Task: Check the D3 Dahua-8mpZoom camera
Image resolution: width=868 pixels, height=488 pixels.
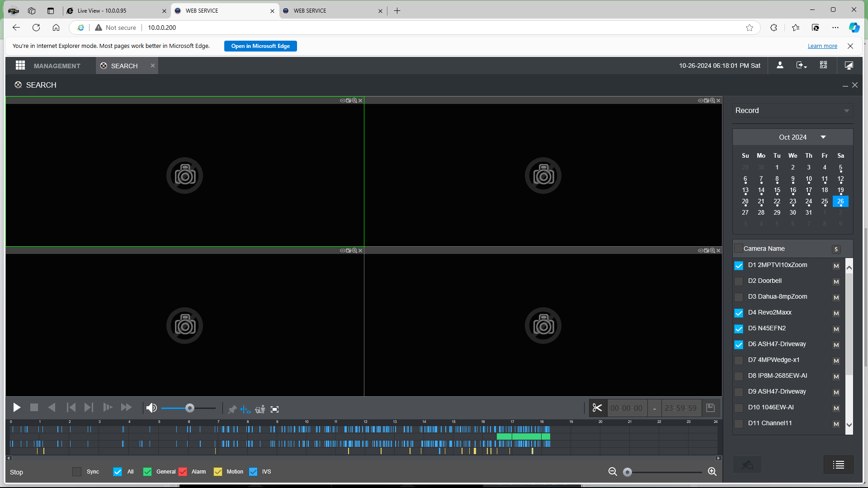Action: point(739,297)
